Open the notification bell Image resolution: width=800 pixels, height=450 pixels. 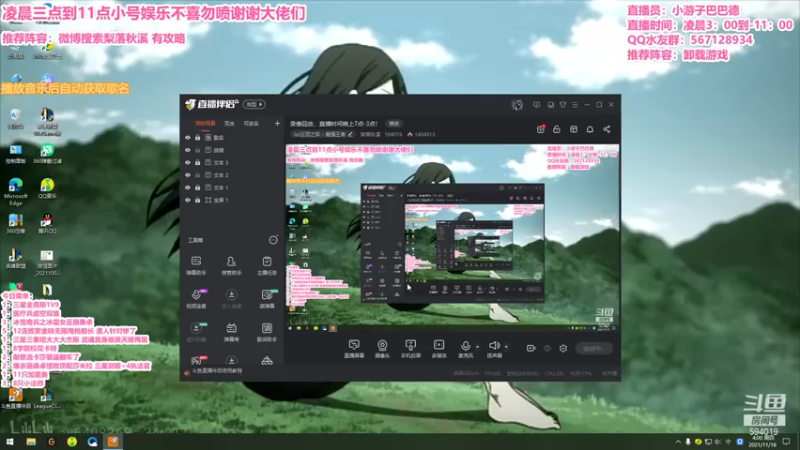point(590,129)
